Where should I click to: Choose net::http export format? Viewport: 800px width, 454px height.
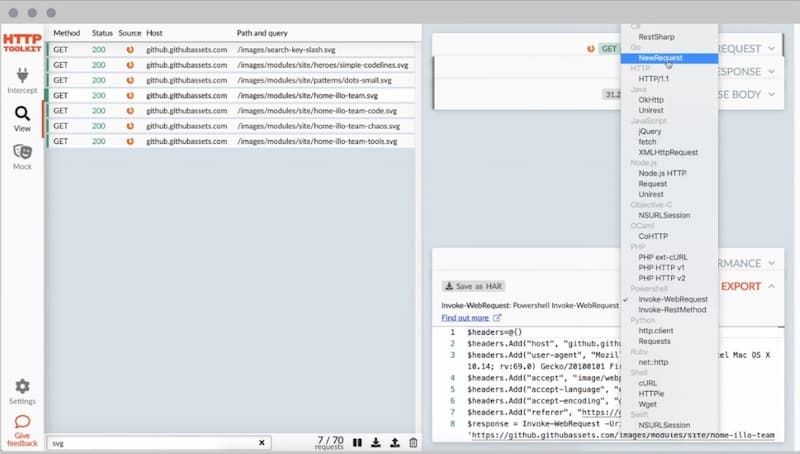pos(653,362)
